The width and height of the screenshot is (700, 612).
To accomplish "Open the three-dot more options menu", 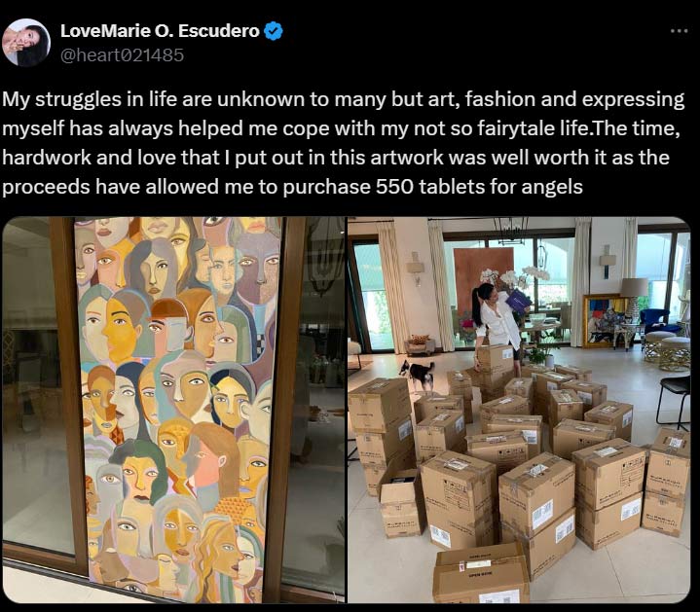I will coord(679,31).
